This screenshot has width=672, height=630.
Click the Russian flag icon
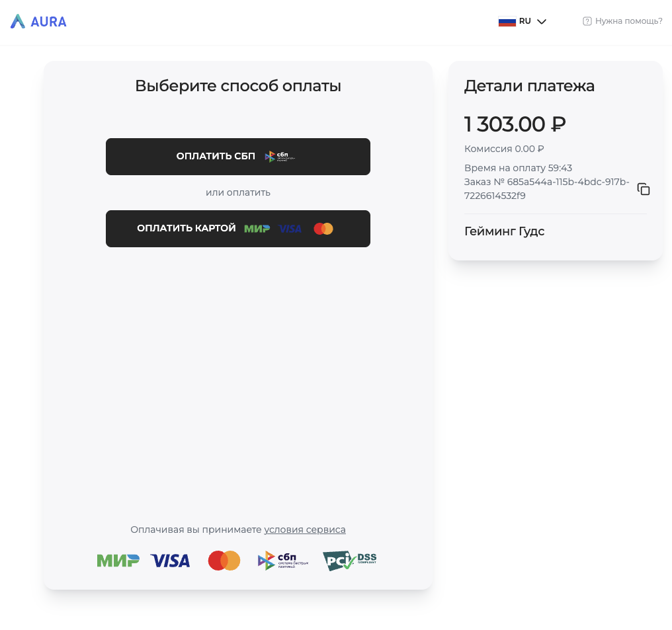[x=507, y=21]
